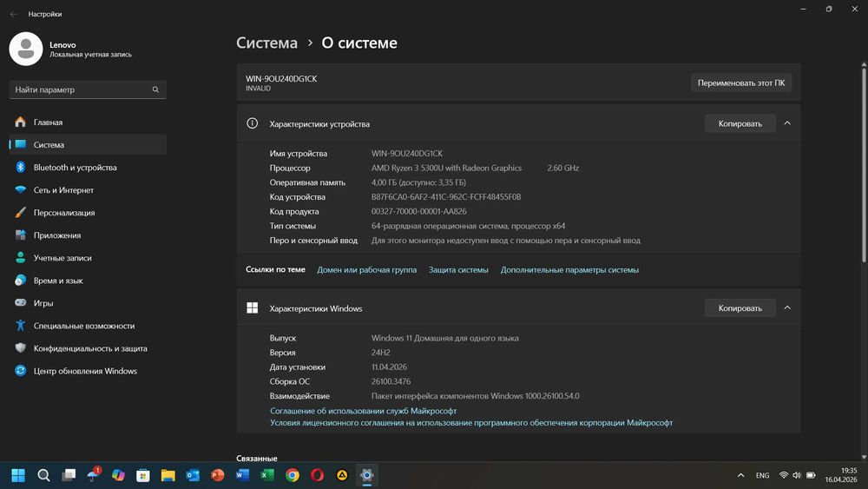Screen dimensions: 868x489
Task: Click install date 11.04.2026
Action: 389,367
